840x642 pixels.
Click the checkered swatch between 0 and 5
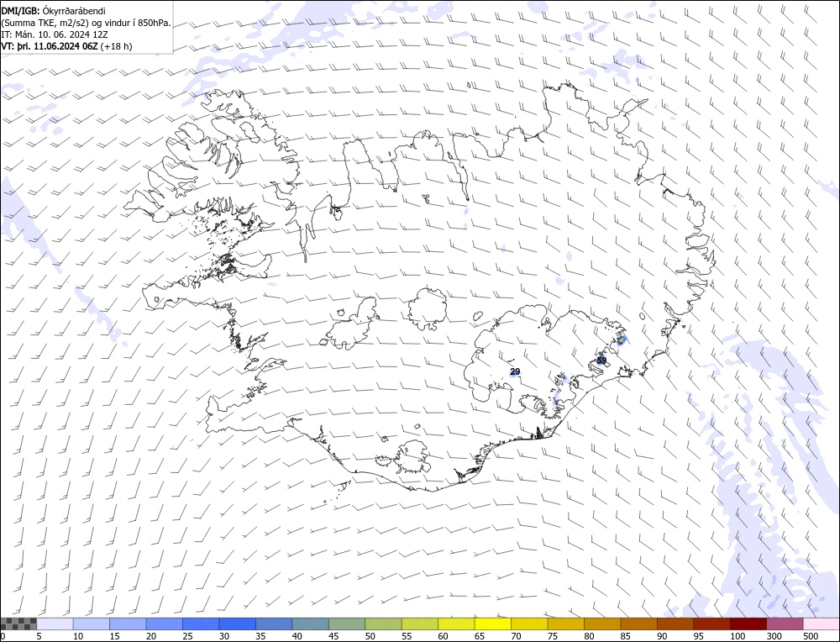tap(18, 624)
